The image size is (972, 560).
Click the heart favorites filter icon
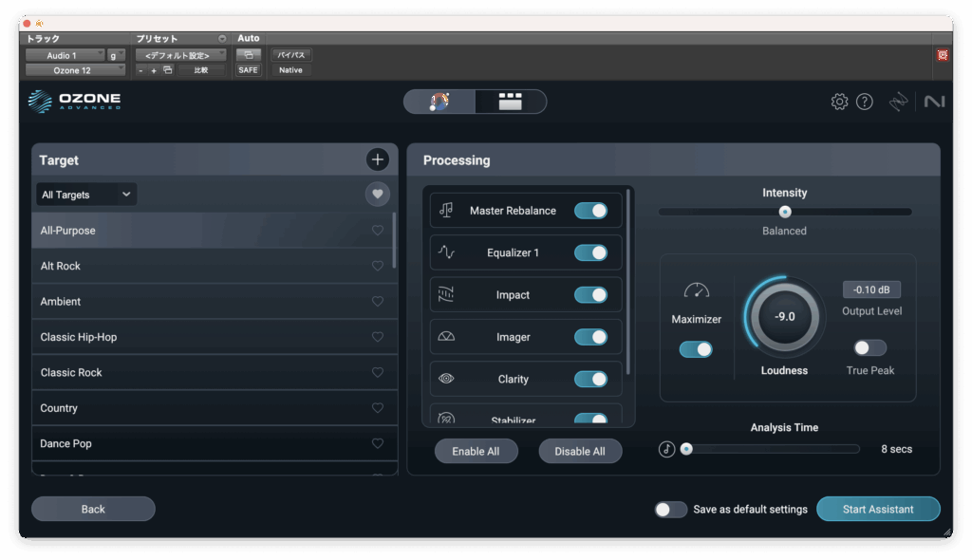[377, 195]
